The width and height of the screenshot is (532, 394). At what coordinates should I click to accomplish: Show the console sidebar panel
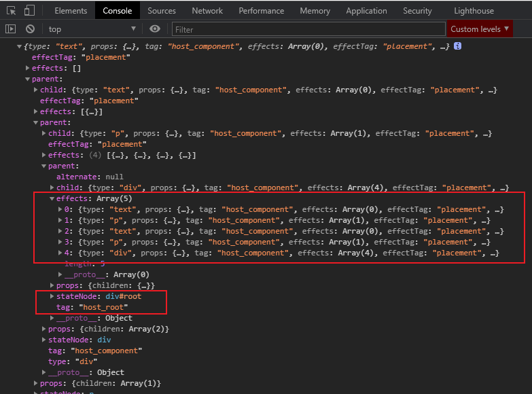point(10,29)
